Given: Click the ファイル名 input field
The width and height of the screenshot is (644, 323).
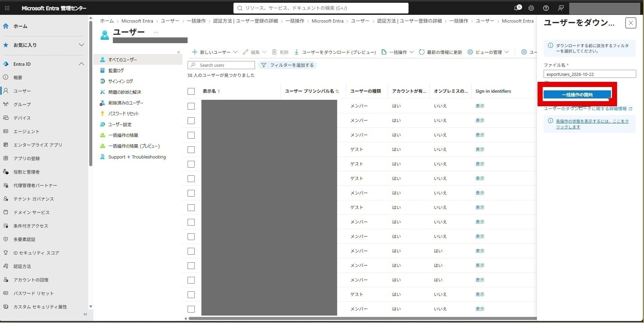Looking at the screenshot, I should point(590,74).
